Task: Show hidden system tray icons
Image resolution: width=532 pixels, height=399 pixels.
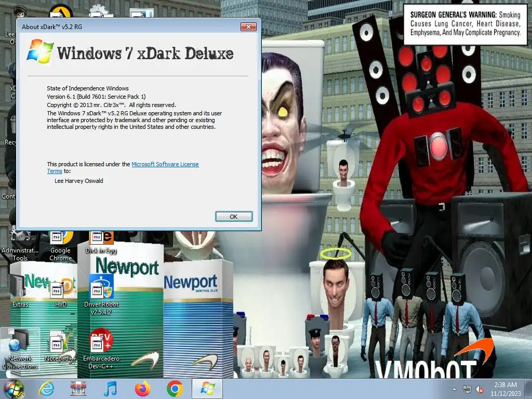Action: click(454, 390)
